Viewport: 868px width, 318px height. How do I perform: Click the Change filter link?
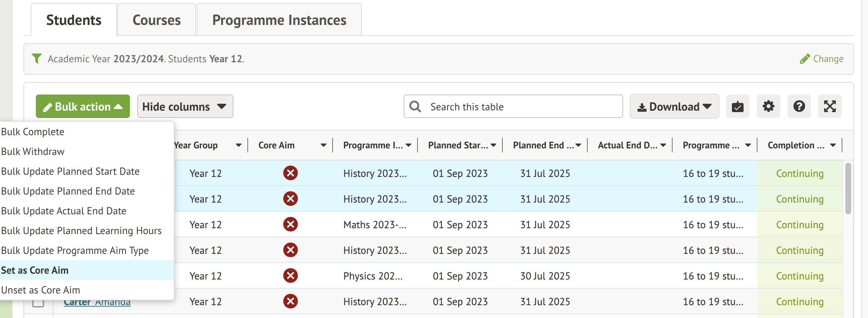coord(822,59)
